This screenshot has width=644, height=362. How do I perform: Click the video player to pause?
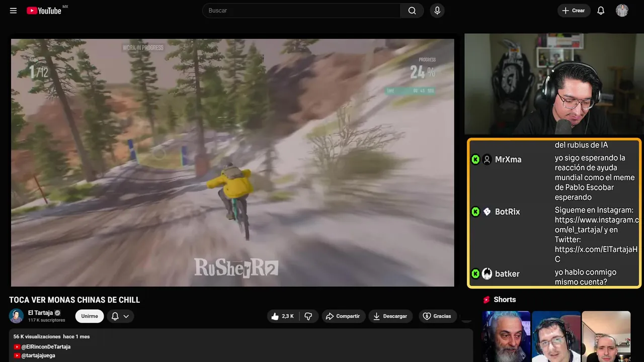pos(232,162)
